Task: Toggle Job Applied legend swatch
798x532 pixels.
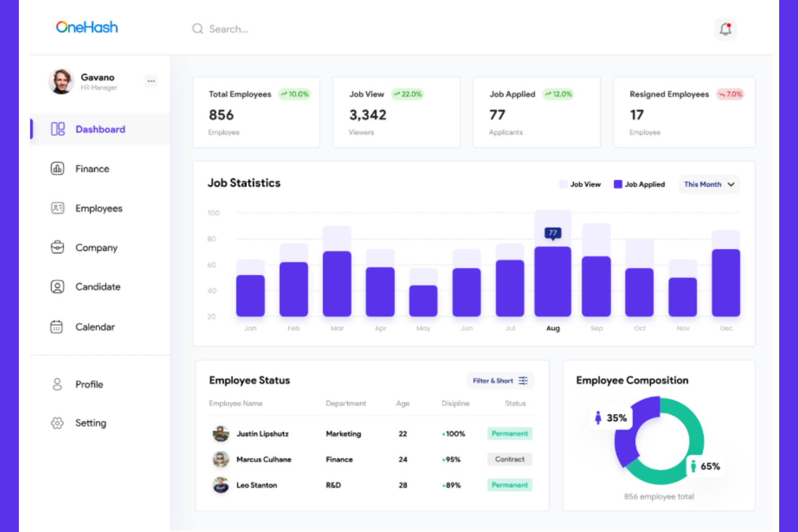Action: (x=618, y=184)
